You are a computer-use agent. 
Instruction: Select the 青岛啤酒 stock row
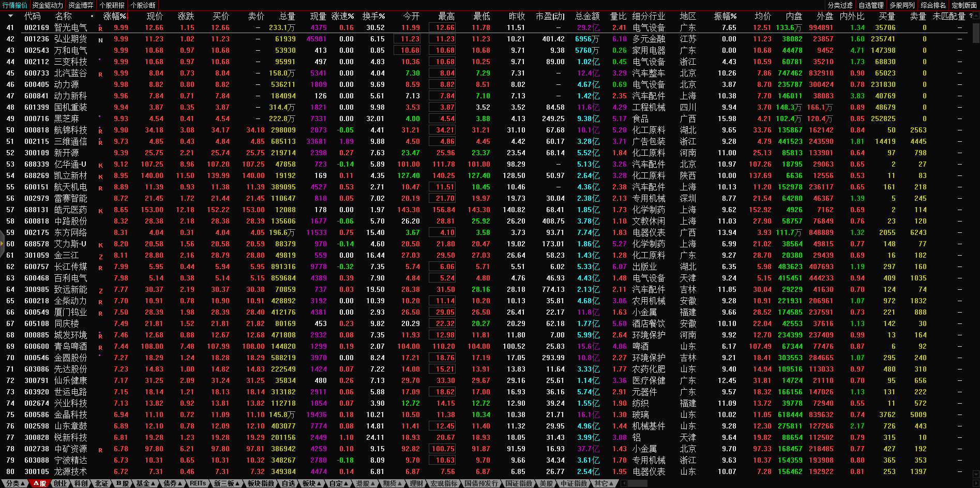(x=71, y=346)
